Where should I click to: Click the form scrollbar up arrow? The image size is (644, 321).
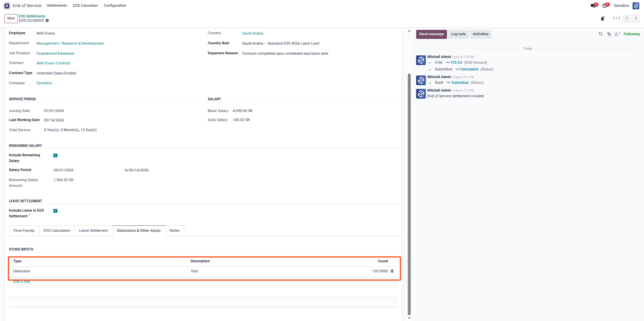pyautogui.click(x=409, y=31)
